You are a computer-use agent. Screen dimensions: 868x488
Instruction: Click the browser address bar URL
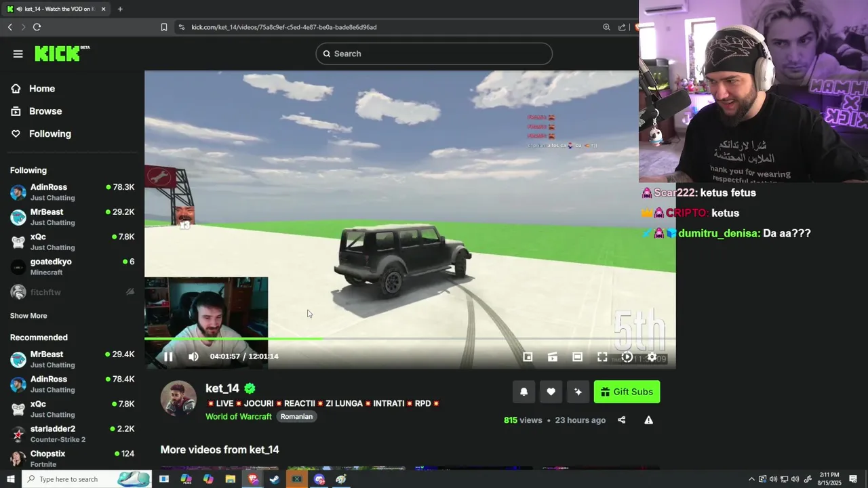(284, 27)
